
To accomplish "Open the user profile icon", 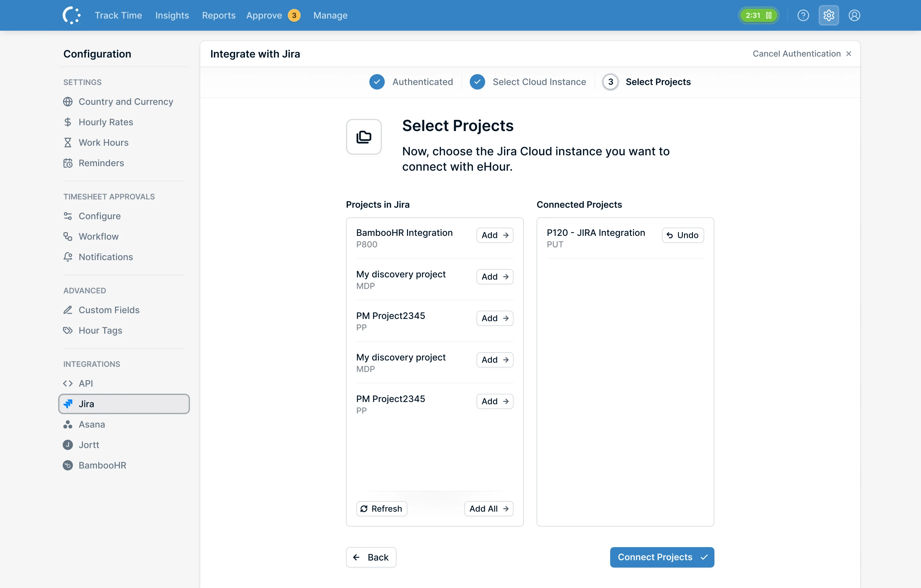I will (x=854, y=15).
